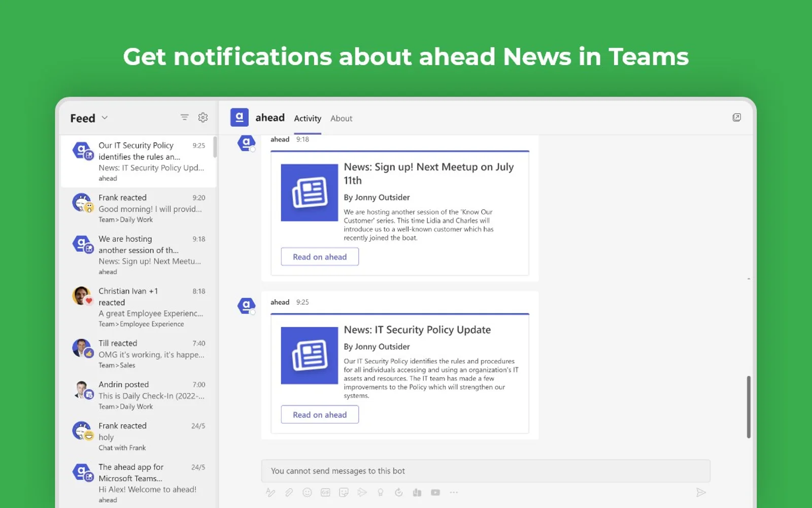Open Feed settings gear
Image resolution: width=812 pixels, height=508 pixels.
[203, 117]
